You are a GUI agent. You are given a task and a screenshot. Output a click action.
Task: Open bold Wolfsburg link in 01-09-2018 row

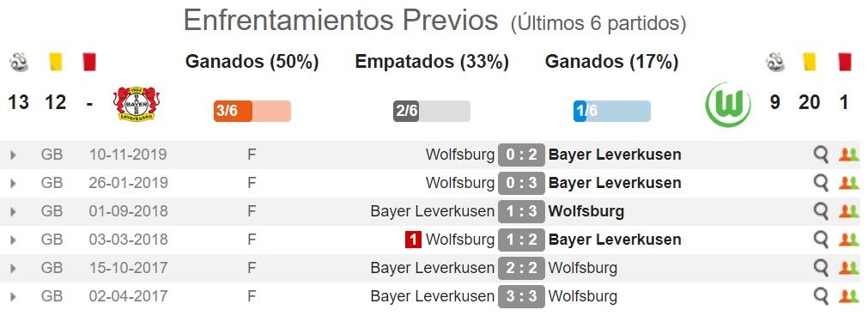pos(586,211)
